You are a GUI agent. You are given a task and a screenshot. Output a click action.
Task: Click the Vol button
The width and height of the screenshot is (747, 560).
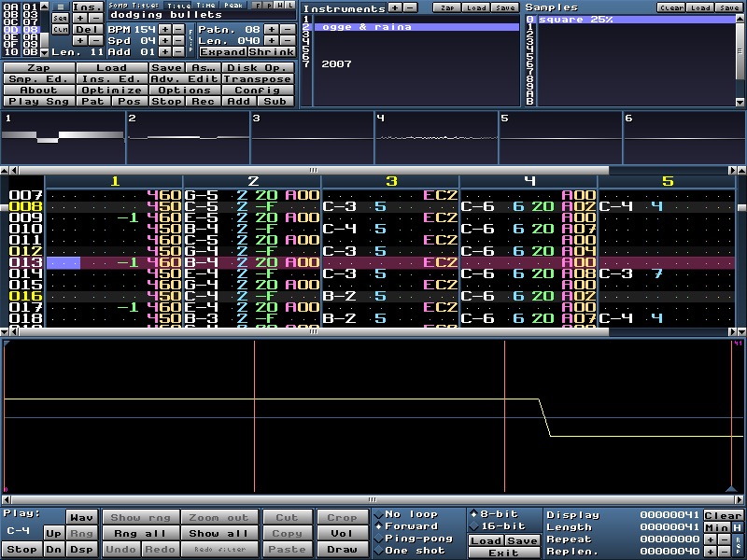click(342, 533)
